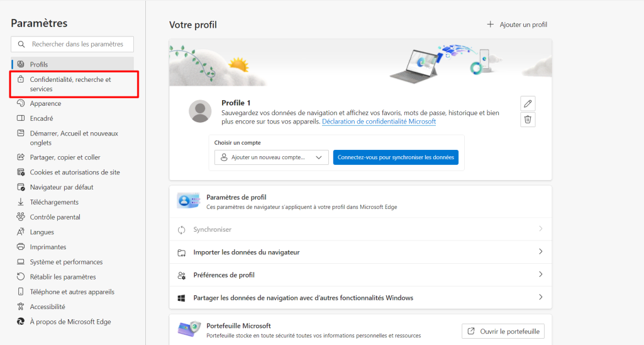
Task: Click the Profile 1 avatar picture
Action: [200, 111]
